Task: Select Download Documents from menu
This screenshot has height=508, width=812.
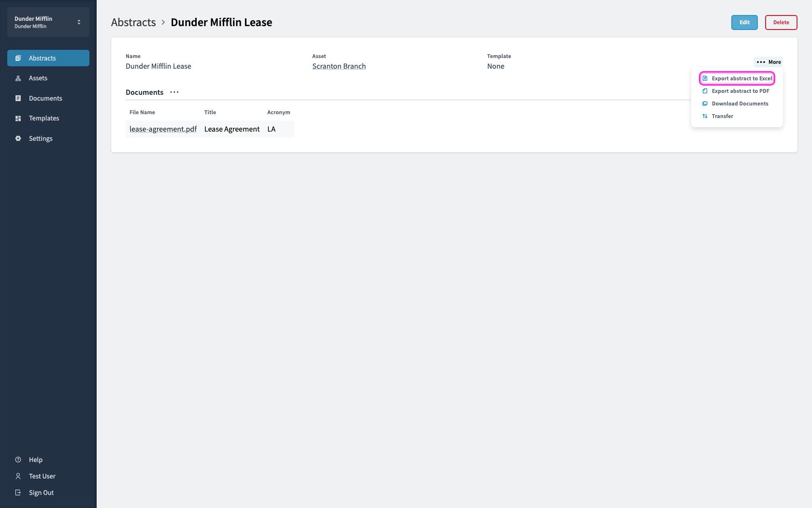Action: pyautogui.click(x=735, y=104)
